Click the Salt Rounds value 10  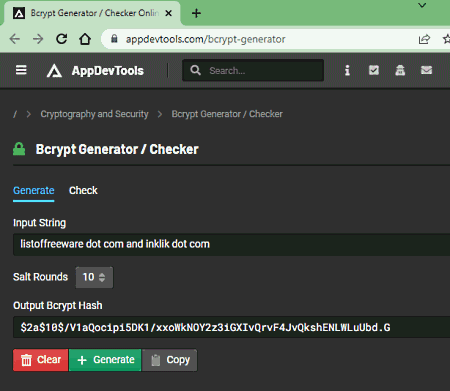pos(88,277)
